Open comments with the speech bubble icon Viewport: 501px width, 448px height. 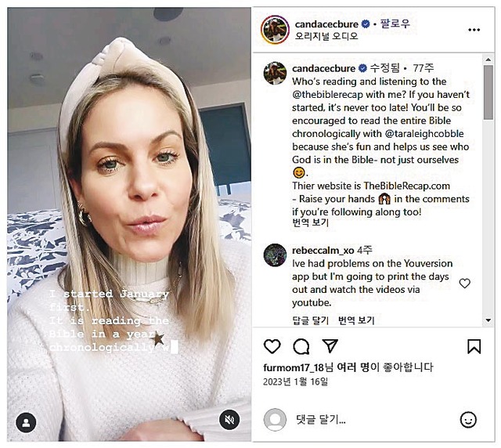(301, 346)
